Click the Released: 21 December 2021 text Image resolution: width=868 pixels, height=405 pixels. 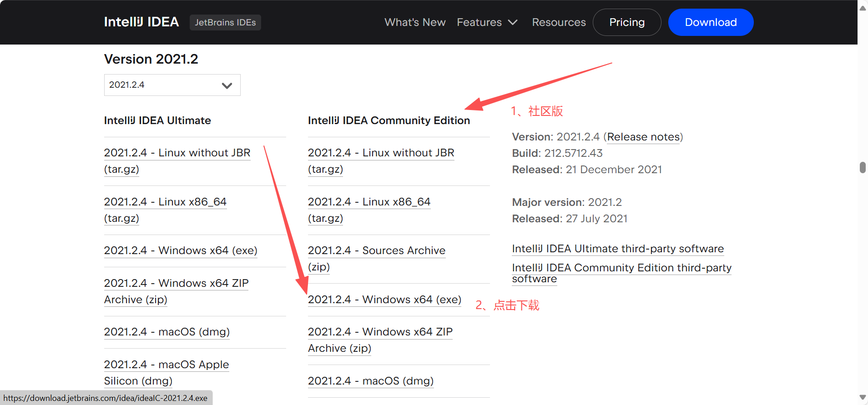click(587, 170)
